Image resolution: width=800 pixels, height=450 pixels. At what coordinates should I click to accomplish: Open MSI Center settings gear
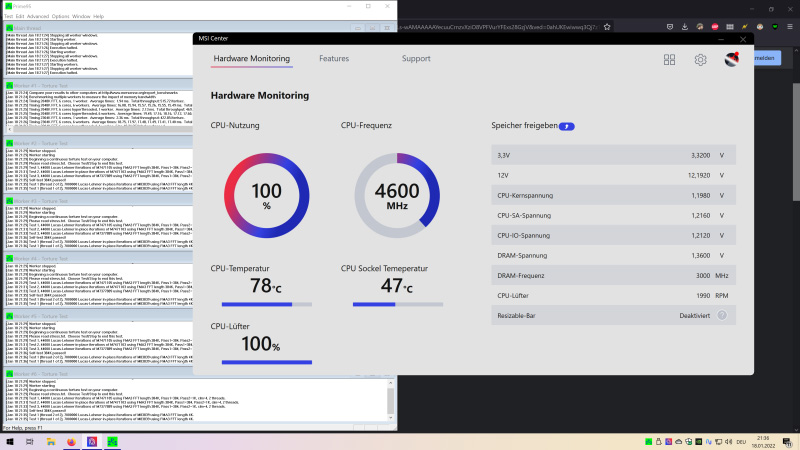pos(700,60)
